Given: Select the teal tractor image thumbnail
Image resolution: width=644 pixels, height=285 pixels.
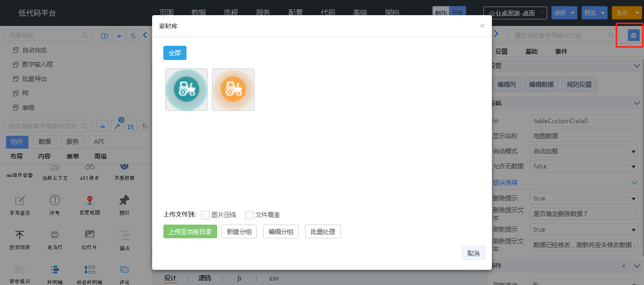Looking at the screenshot, I should point(186,90).
